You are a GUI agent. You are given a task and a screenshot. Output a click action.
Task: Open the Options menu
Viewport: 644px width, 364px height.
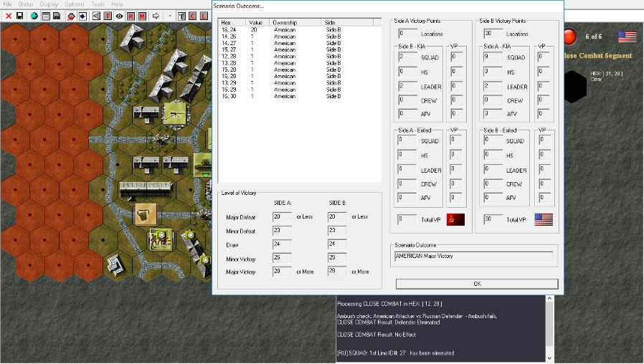coord(75,4)
